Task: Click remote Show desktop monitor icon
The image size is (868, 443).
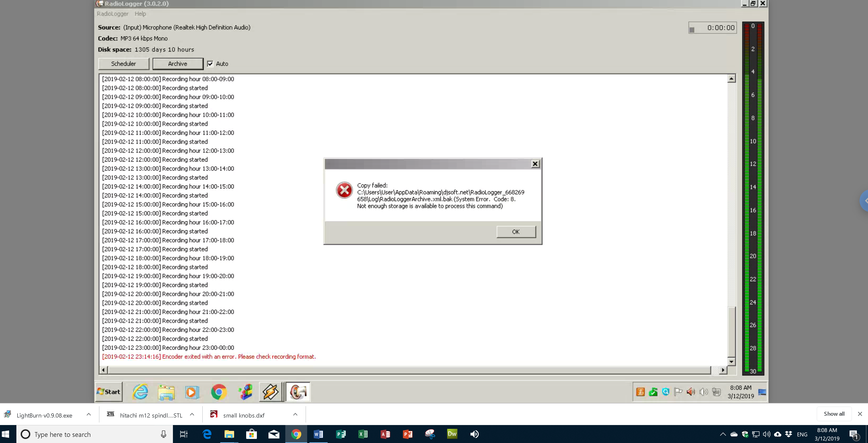Action: coord(762,392)
